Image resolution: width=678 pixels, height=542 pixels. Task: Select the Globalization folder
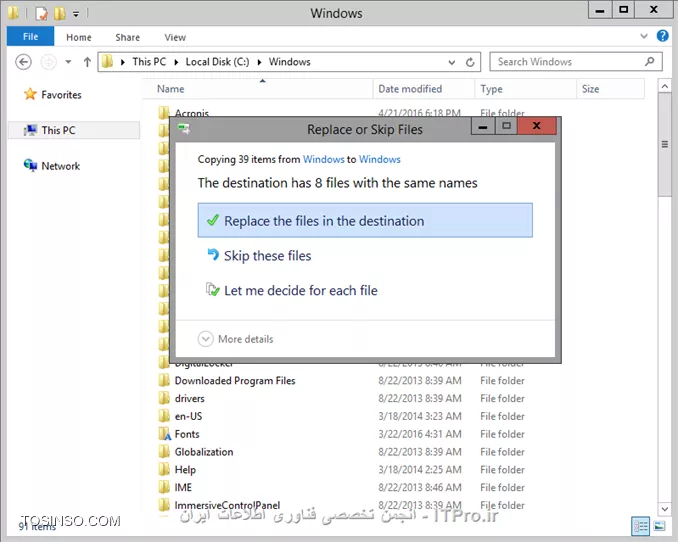tap(204, 452)
